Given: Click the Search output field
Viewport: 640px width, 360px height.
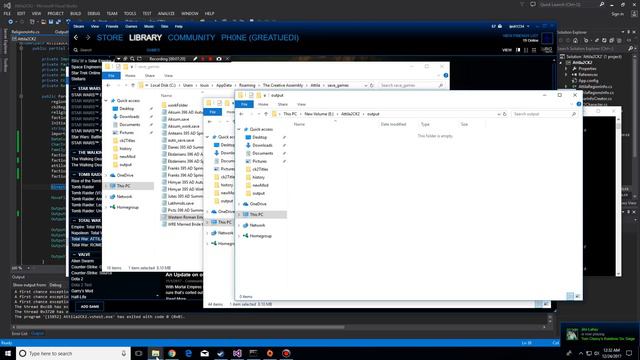Looking at the screenshot, I should (545, 114).
